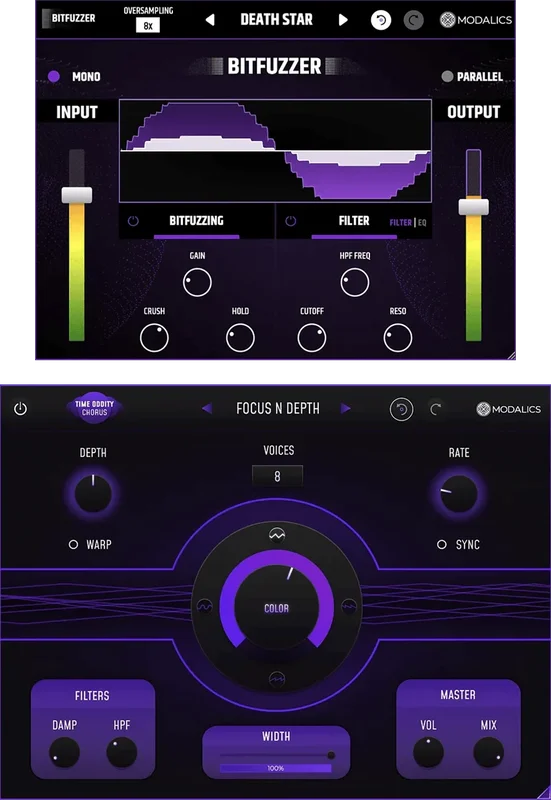The image size is (551, 800).
Task: Click the Width slider handle
Action: point(331,755)
